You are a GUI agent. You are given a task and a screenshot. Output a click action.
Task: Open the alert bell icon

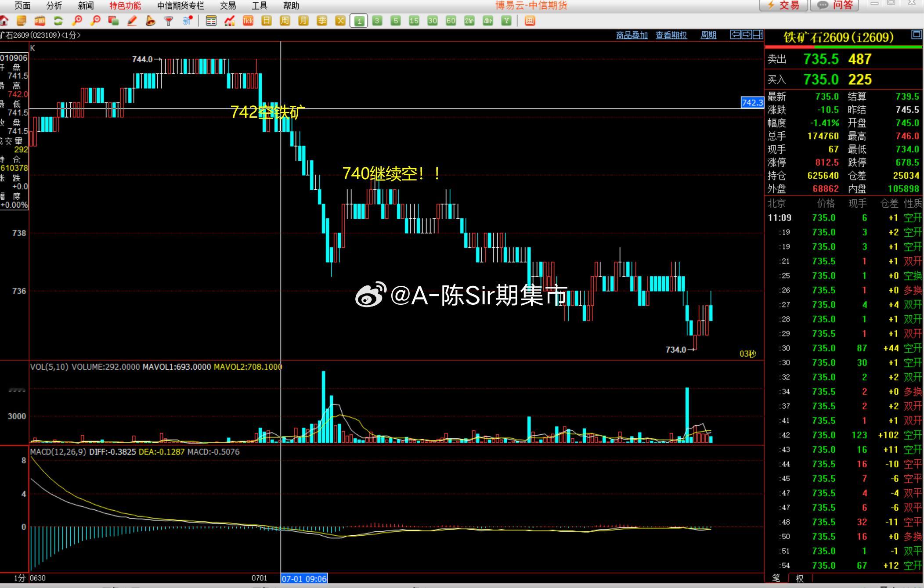150,21
